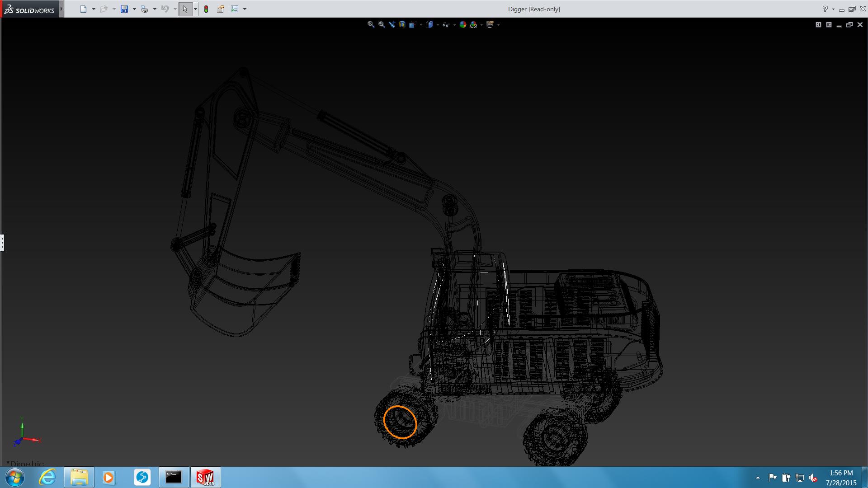The width and height of the screenshot is (868, 488).
Task: Click the Print icon
Action: tap(144, 9)
